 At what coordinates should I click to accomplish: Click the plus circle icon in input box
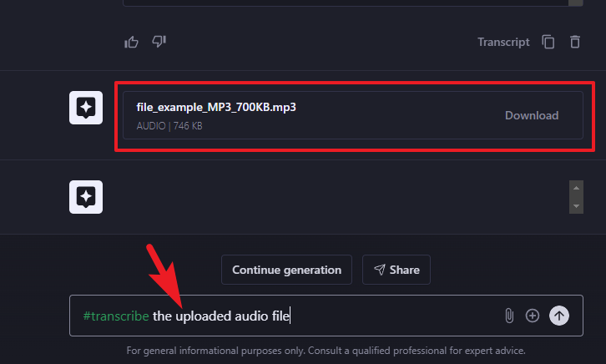[533, 316]
